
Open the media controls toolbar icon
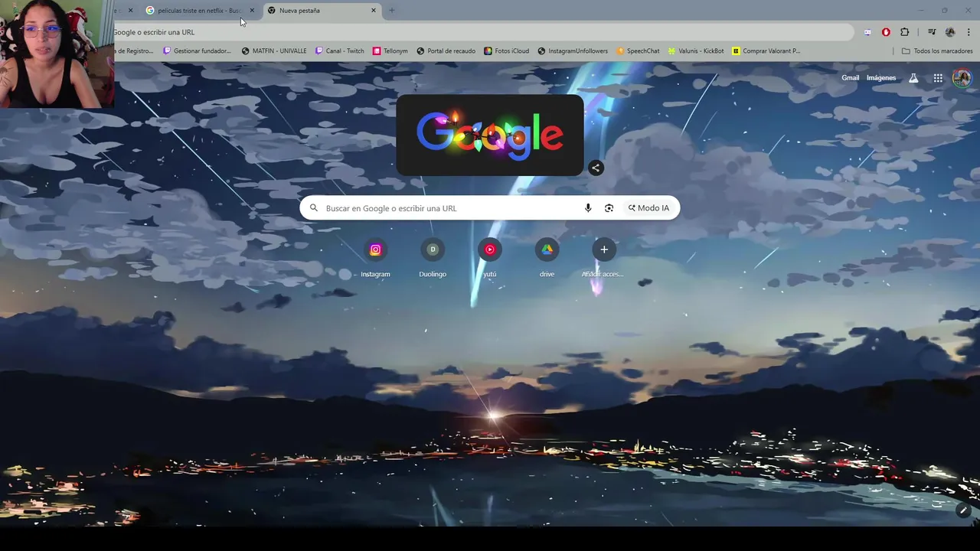932,32
